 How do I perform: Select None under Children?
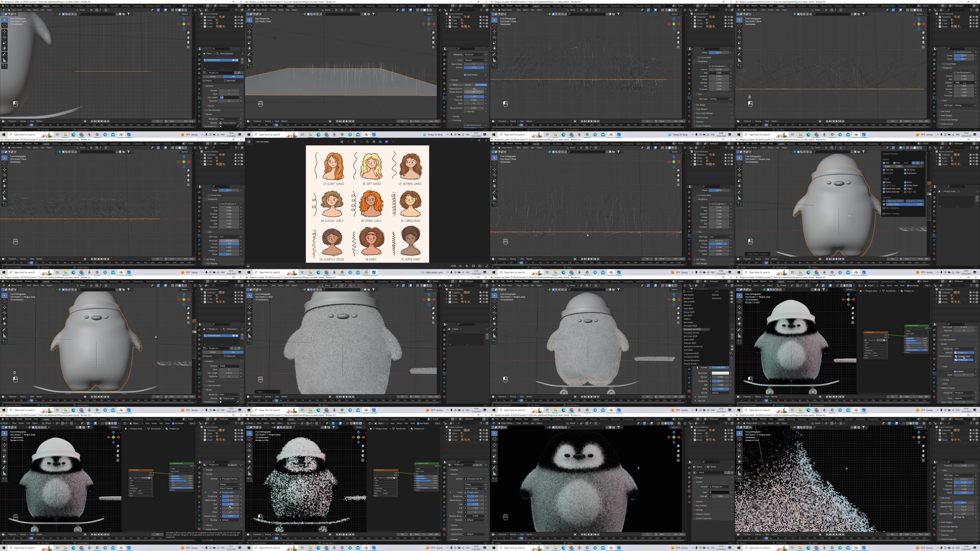[455, 85]
